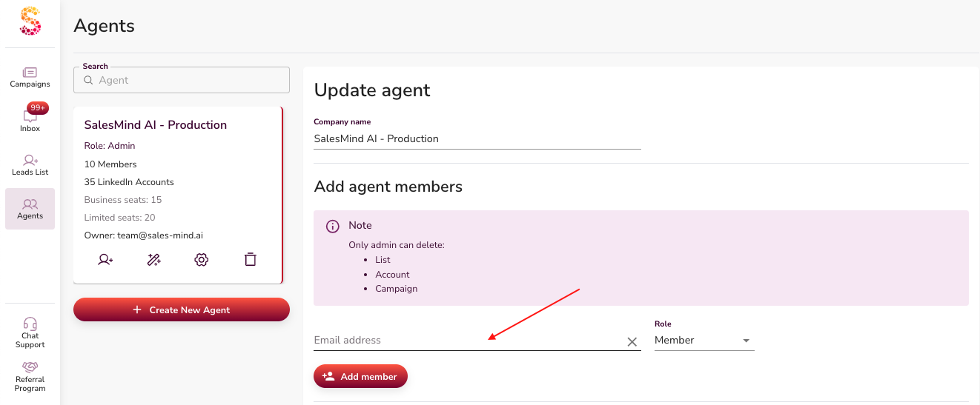
Task: Delete the agent using the trash icon
Action: (251, 259)
